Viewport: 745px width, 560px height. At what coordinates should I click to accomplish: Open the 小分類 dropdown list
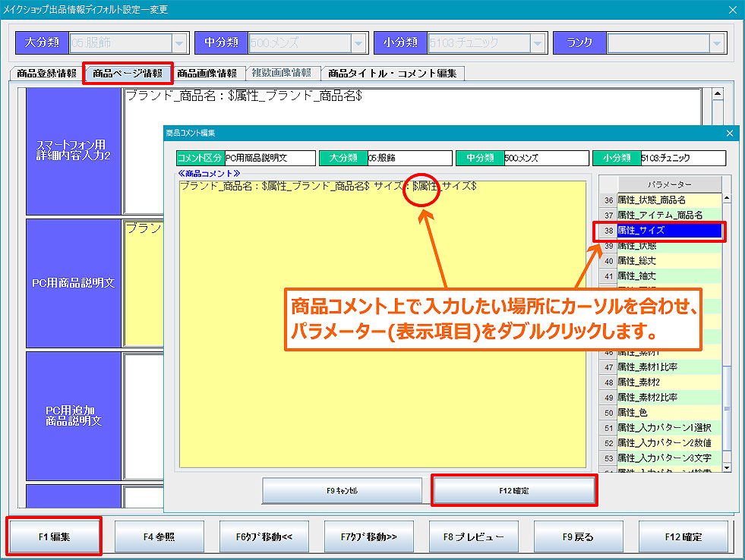(x=537, y=43)
